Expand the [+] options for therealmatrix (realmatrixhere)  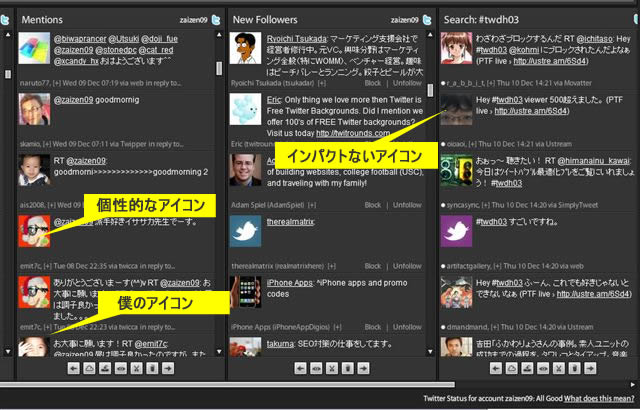point(331,266)
